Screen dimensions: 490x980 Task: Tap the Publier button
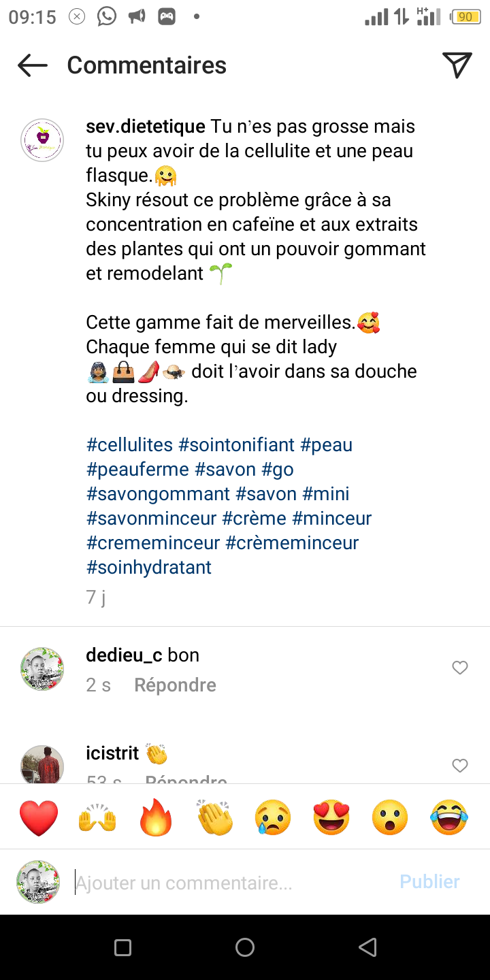(429, 882)
